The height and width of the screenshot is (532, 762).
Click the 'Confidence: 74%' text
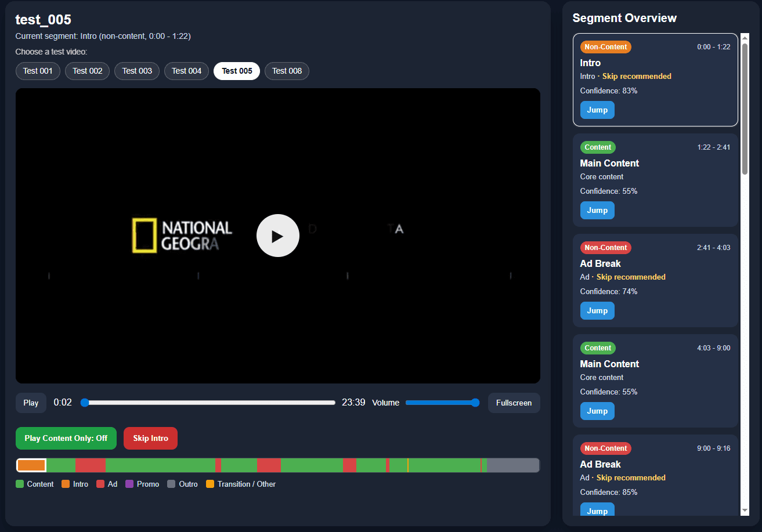pos(609,291)
